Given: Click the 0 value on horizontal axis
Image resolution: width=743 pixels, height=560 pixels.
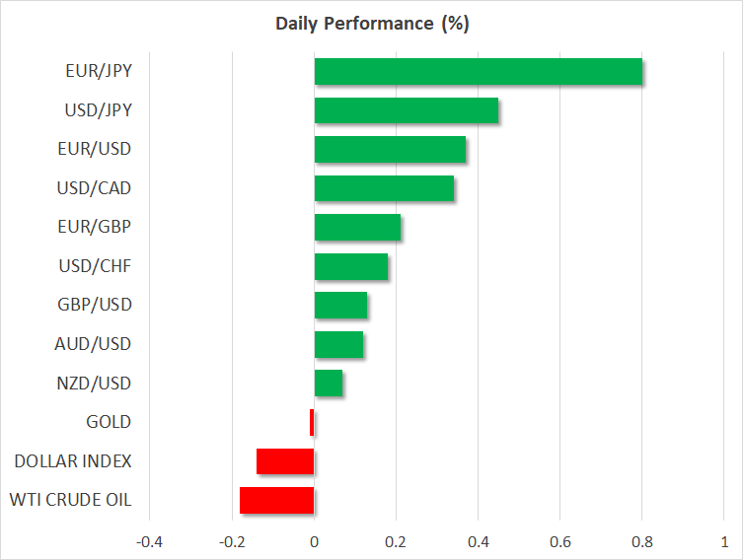Looking at the screenshot, I should click(314, 542).
